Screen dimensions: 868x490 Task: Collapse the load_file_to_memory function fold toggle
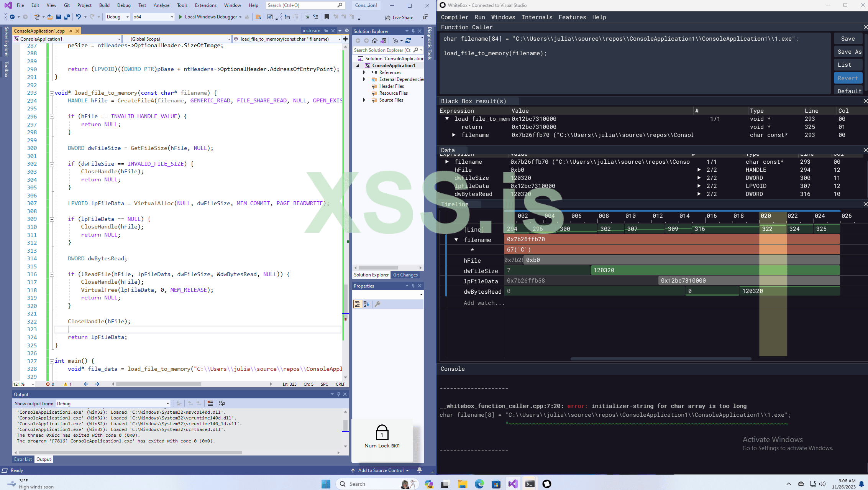coord(52,93)
